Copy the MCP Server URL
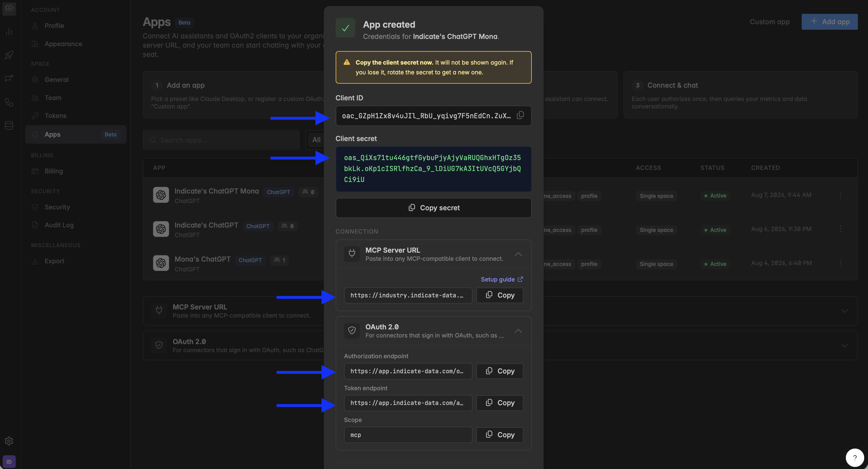Image resolution: width=868 pixels, height=469 pixels. pos(500,295)
